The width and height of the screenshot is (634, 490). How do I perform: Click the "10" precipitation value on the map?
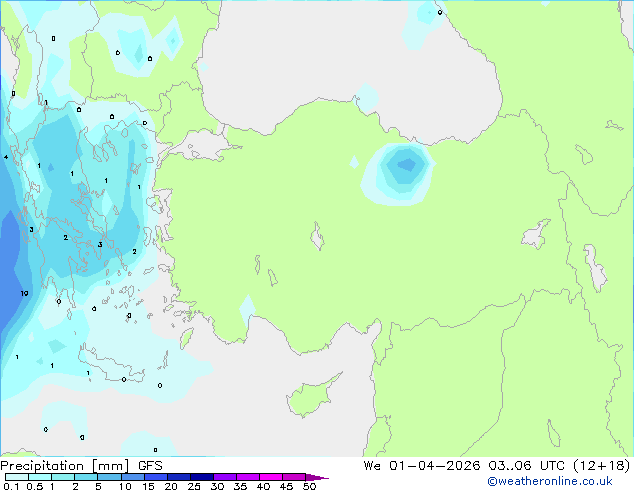(24, 294)
